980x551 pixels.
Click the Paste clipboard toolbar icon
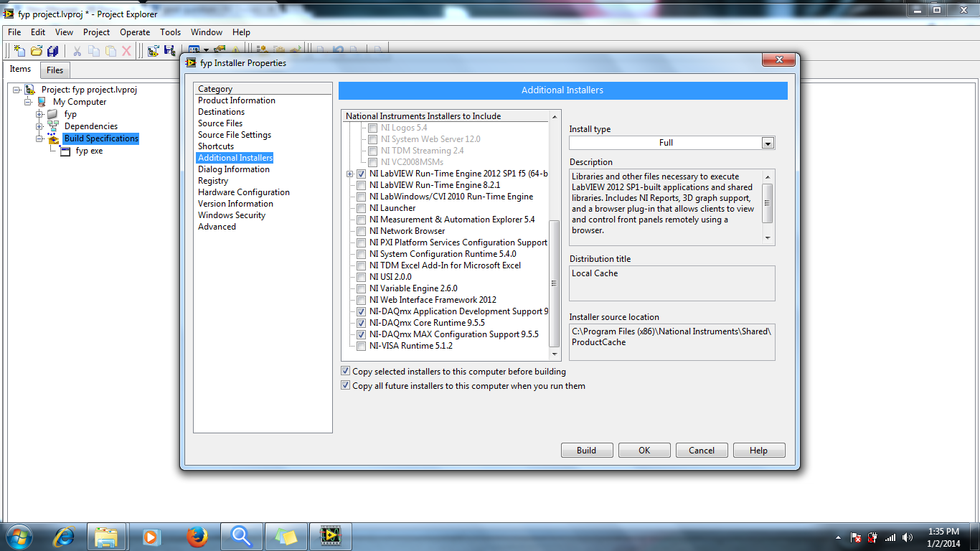pos(110,51)
